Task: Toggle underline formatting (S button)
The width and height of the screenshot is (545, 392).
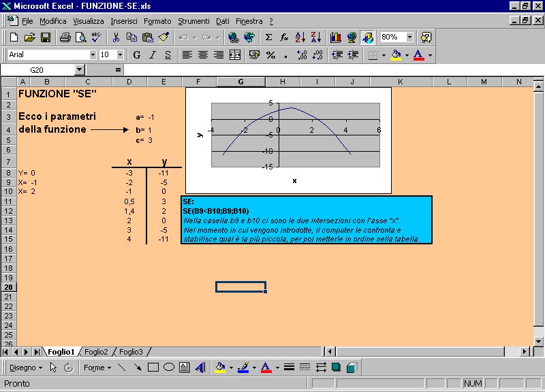Action: [x=168, y=54]
